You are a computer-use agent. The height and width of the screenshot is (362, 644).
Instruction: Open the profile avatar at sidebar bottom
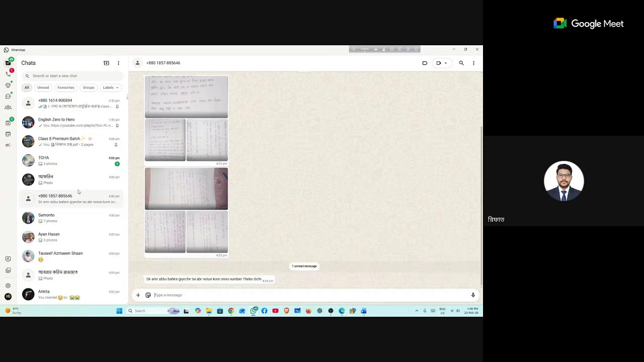click(8, 297)
